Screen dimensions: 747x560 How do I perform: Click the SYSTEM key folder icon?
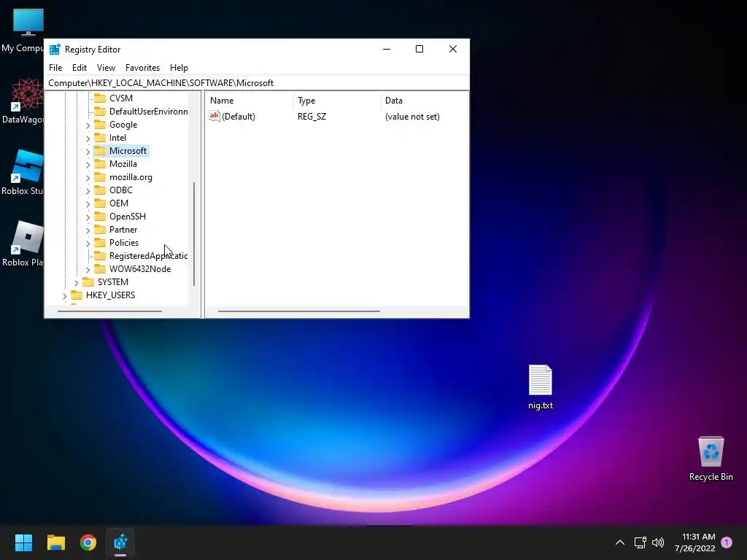(x=88, y=282)
